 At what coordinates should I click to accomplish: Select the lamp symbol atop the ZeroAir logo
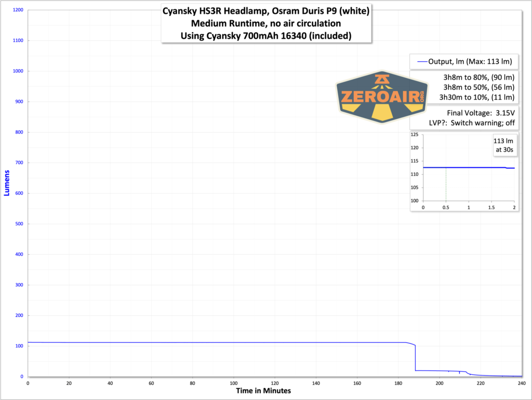(381, 78)
